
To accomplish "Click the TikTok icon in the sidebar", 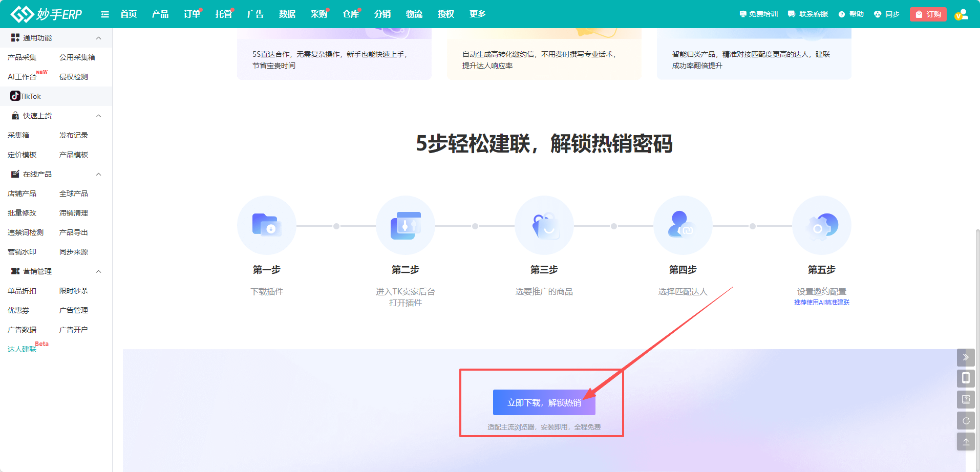I will [x=15, y=96].
